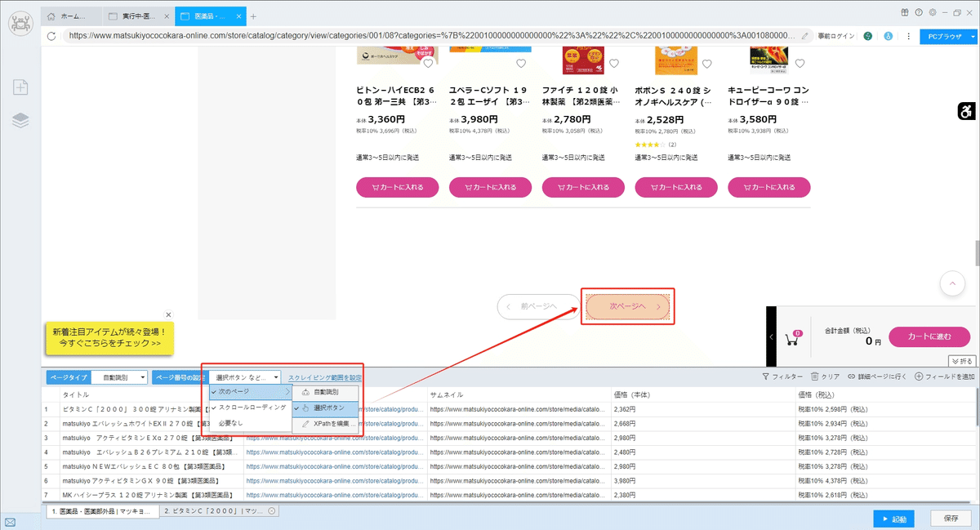Click the Octoparse crab logo icon
The height and width of the screenshot is (530, 980).
[20, 24]
